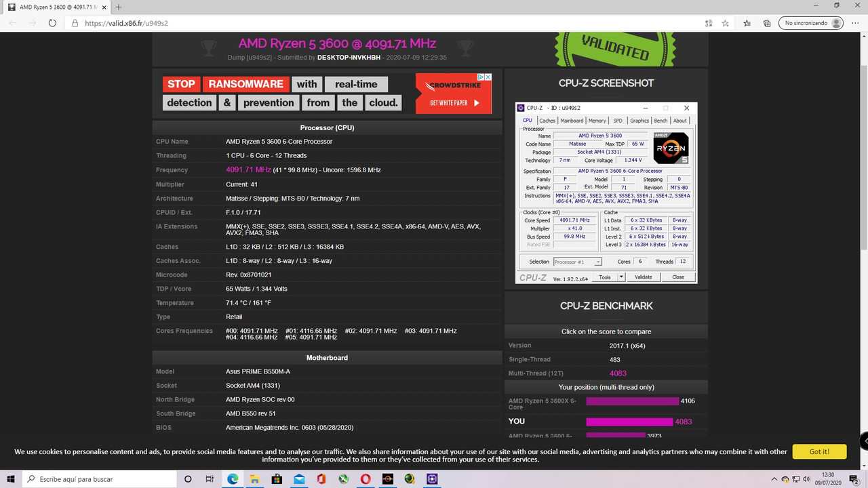868x488 pixels.
Task: Open the Office app on taskbar
Action: point(321,479)
